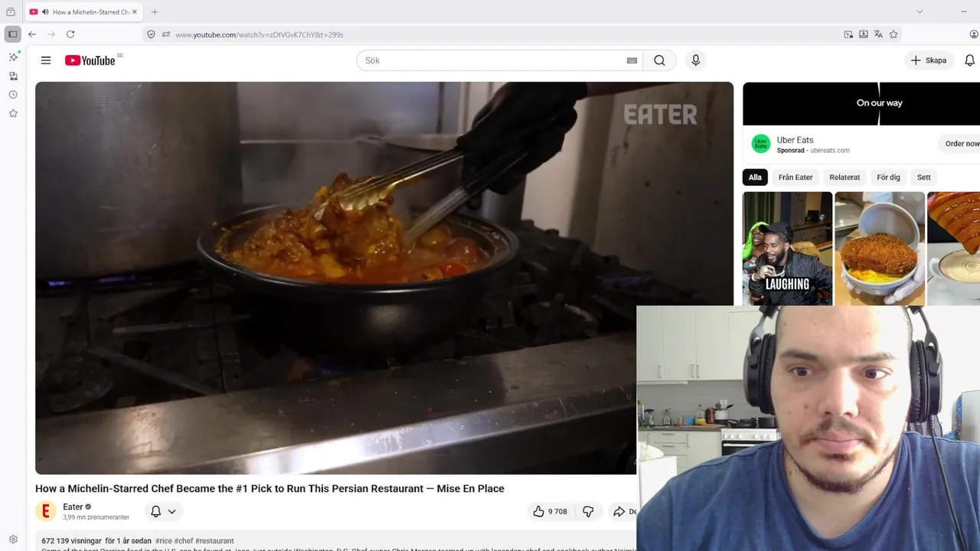This screenshot has height=551, width=980.
Task: Select the Michelin-Starred Chef browser tab
Action: 84,12
